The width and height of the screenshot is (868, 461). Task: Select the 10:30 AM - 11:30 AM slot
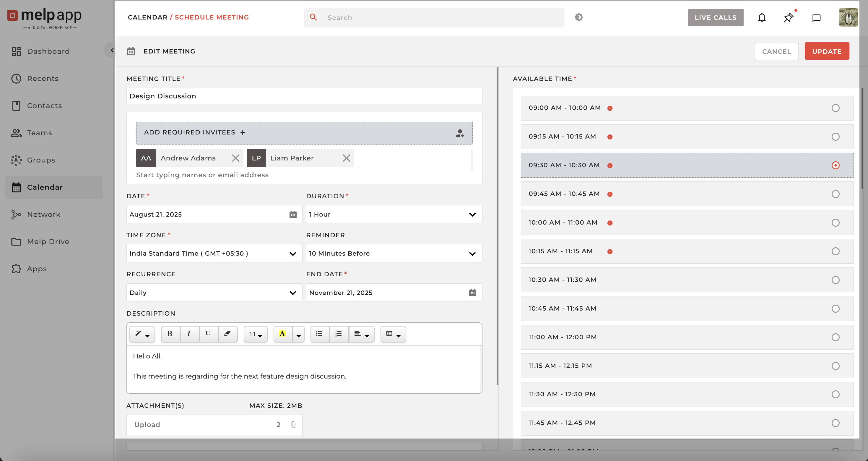pyautogui.click(x=835, y=280)
